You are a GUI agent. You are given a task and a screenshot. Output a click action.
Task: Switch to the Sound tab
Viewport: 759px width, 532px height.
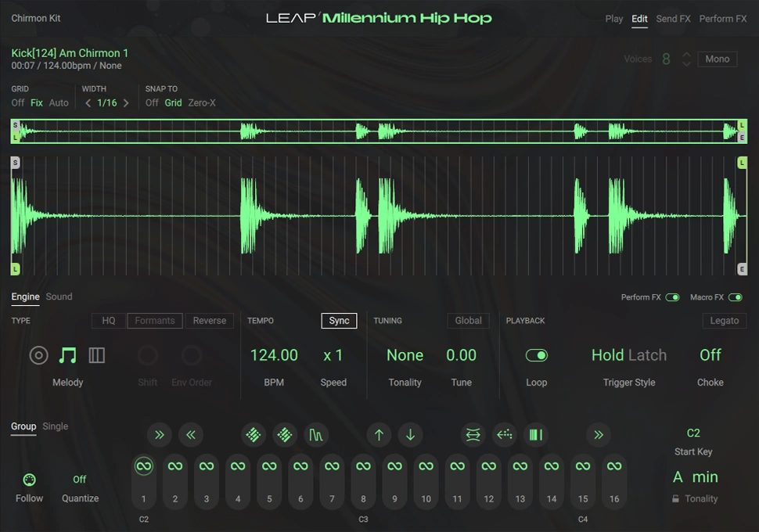[59, 297]
